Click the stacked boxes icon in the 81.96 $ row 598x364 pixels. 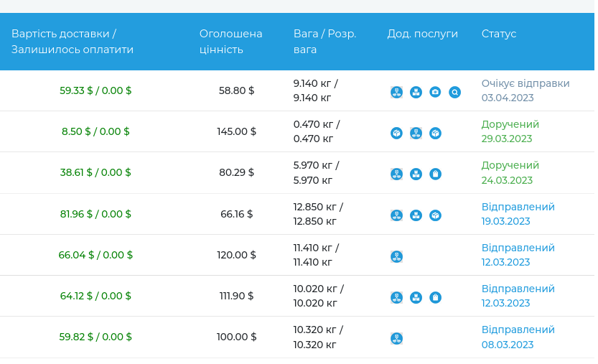point(416,215)
